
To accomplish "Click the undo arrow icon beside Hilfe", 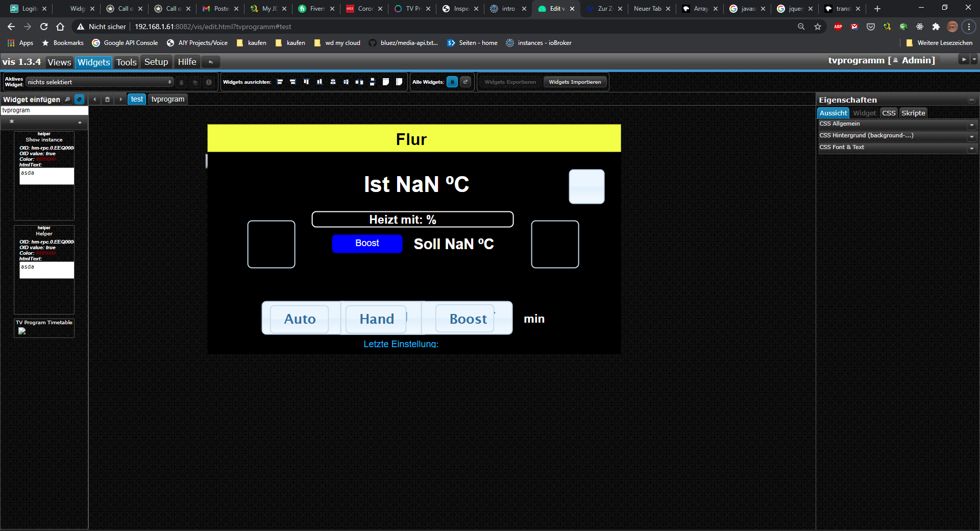I will [x=210, y=62].
